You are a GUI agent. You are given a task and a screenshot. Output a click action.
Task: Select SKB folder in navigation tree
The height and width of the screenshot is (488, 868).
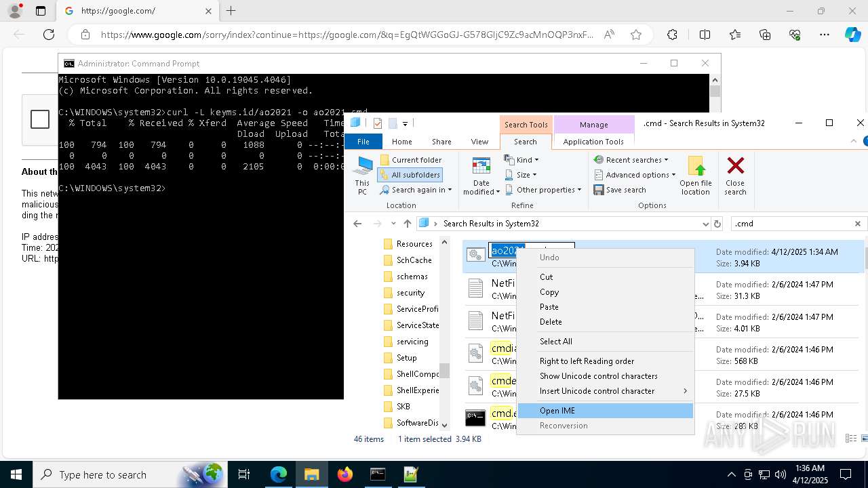(x=397, y=407)
